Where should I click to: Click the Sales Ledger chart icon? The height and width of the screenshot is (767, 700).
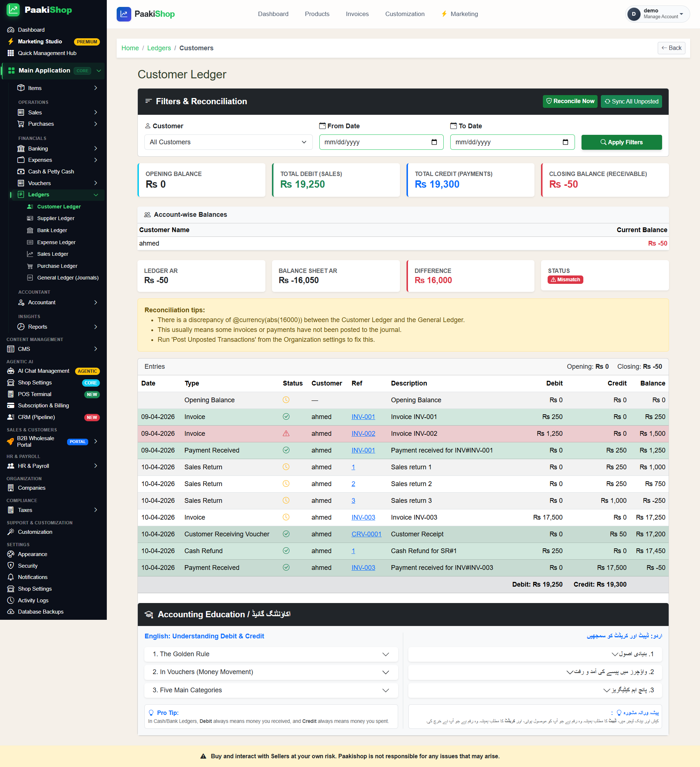[x=30, y=254]
